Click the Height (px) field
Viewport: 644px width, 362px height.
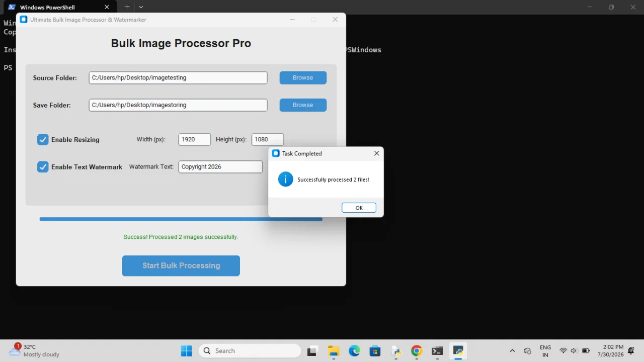coord(268,139)
